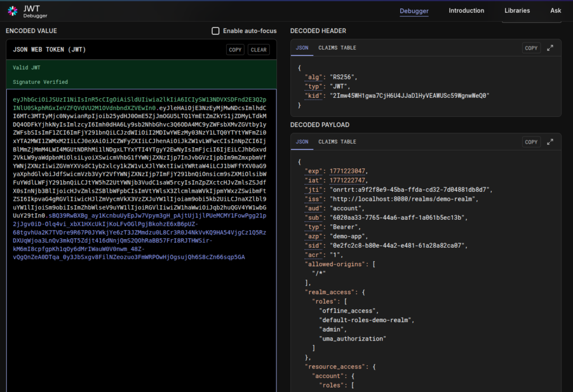The height and width of the screenshot is (392, 573).
Task: Switch Decoded Header to Claims Table view
Action: [x=337, y=48]
